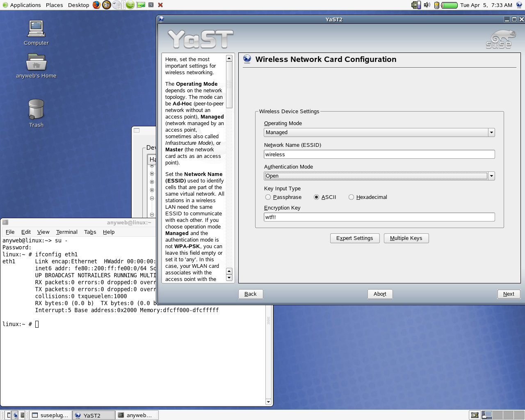Open the Places menu
The height and width of the screenshot is (420, 525).
55,5
